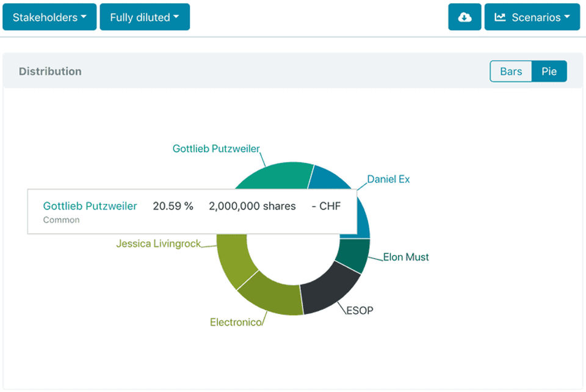This screenshot has height=392, width=586.
Task: Select the Daniel Ex blue slice
Action: point(329,178)
